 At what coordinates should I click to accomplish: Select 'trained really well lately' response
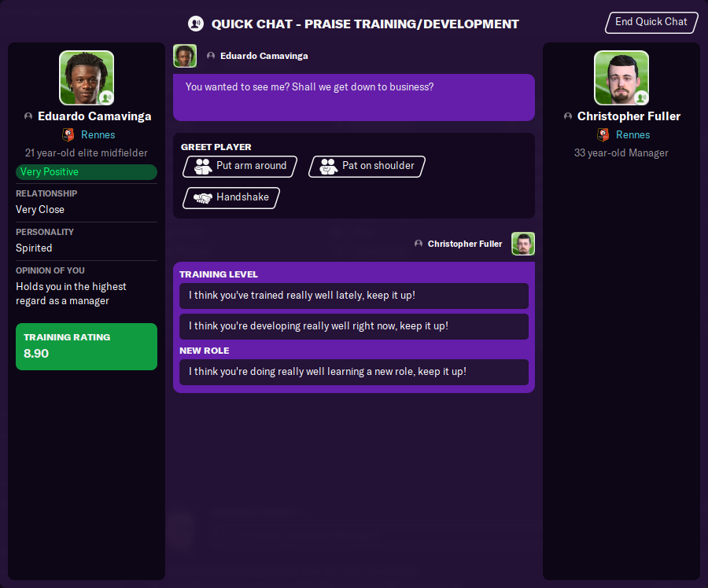pyautogui.click(x=354, y=296)
